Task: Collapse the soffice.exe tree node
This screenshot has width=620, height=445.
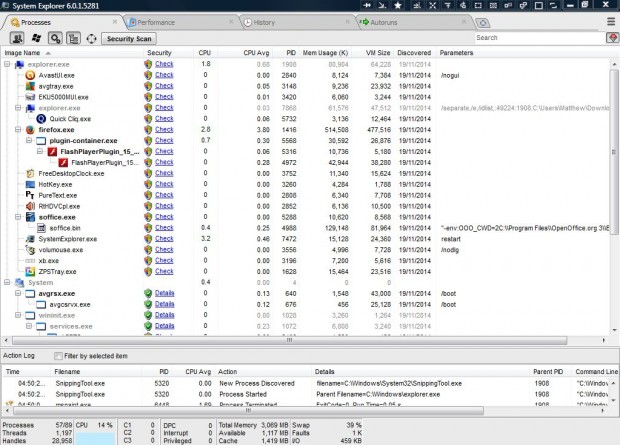Action: [x=18, y=216]
